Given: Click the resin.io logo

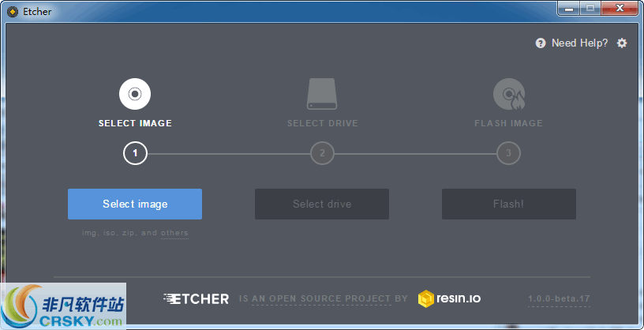Looking at the screenshot, I should (x=449, y=298).
